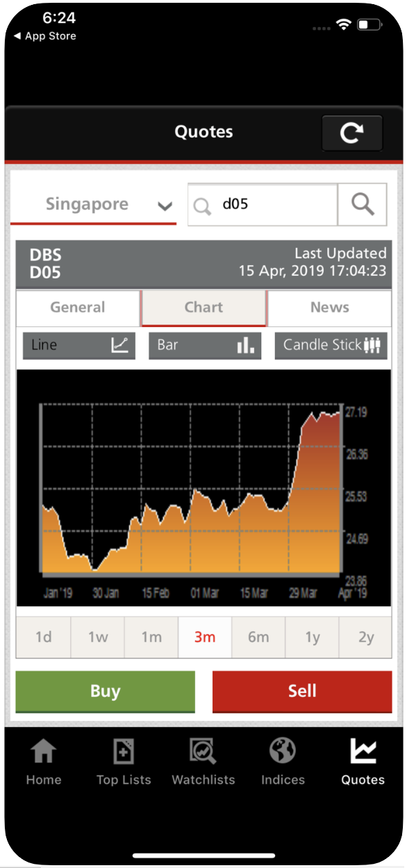The height and width of the screenshot is (868, 407).
Task: Select the 1d time range
Action: (x=43, y=637)
